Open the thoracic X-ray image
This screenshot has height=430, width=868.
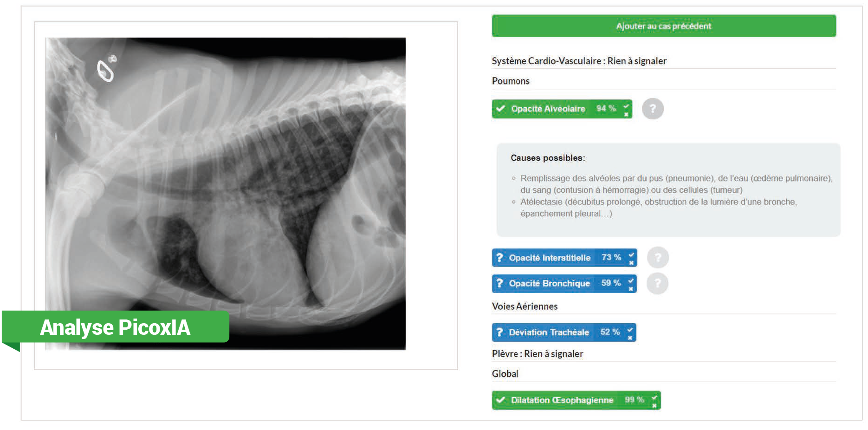click(226, 194)
